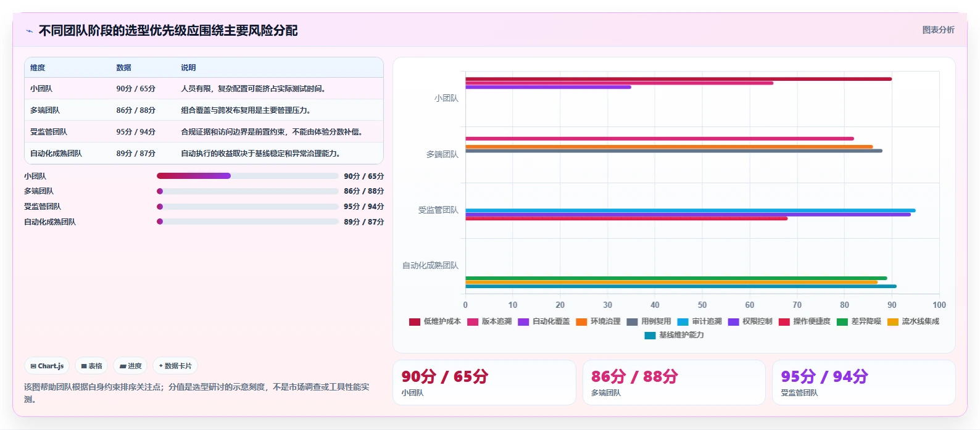
Task: Toggle the 操作便捷度 legend entry
Action: [x=804, y=321]
